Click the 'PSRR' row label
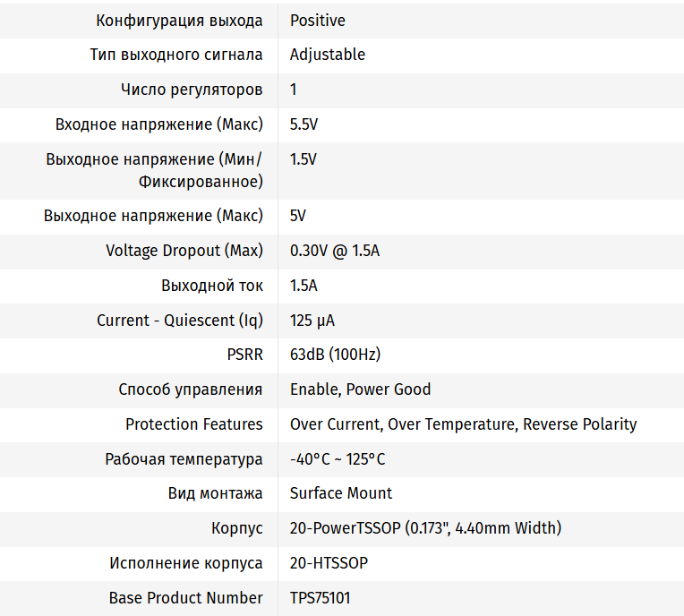684x616 pixels. [x=244, y=355]
